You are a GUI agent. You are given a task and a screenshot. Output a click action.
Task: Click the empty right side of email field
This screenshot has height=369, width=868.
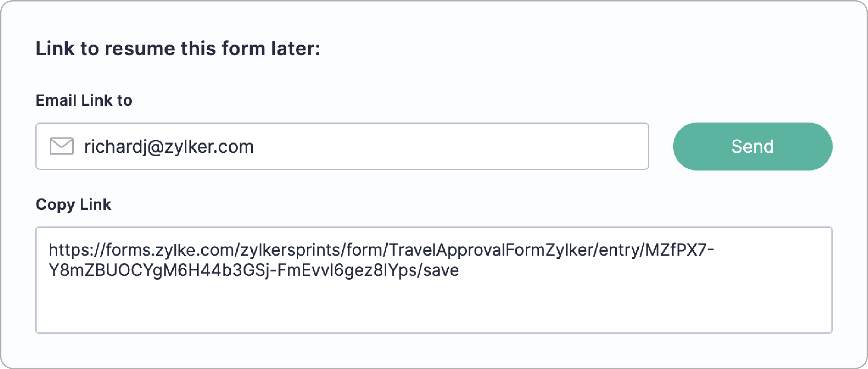click(505, 146)
